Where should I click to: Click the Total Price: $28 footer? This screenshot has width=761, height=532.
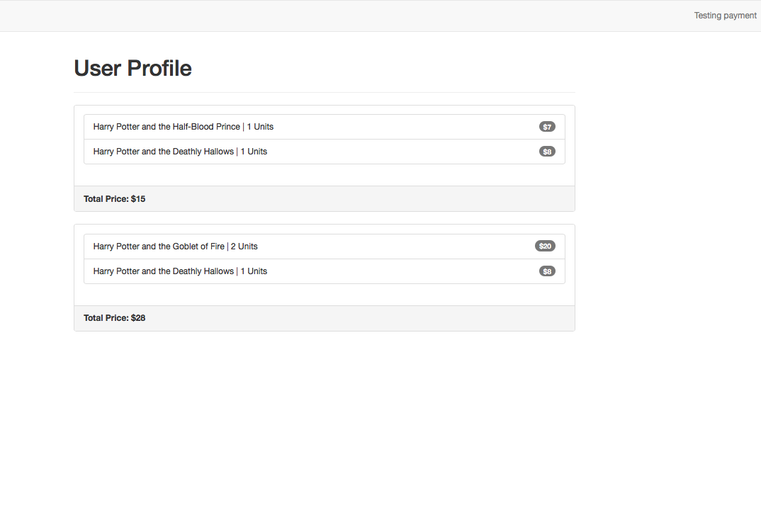pos(325,318)
